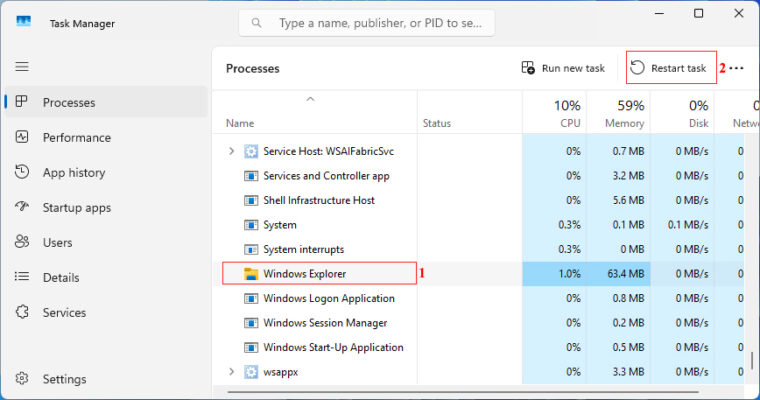This screenshot has width=760, height=400.
Task: Click the Run new task button
Action: coord(563,68)
